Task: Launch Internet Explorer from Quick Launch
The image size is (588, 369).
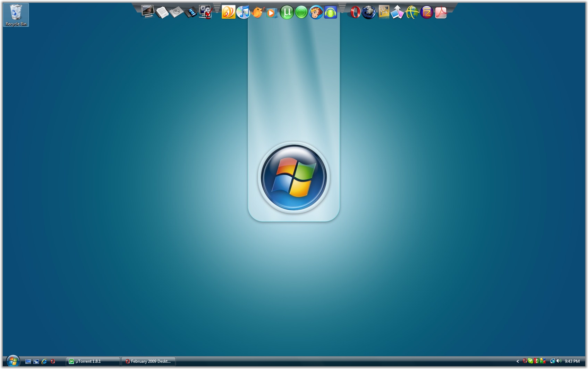Action: 44,361
